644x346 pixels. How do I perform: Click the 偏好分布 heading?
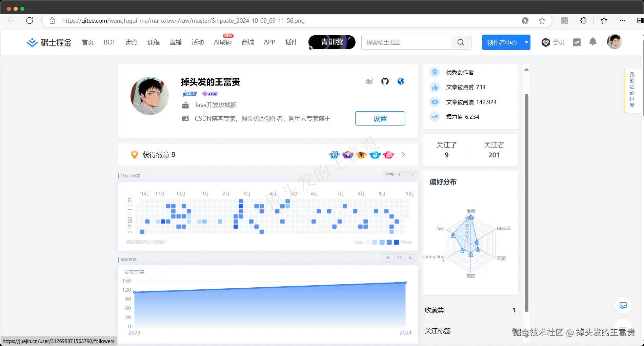(x=443, y=182)
